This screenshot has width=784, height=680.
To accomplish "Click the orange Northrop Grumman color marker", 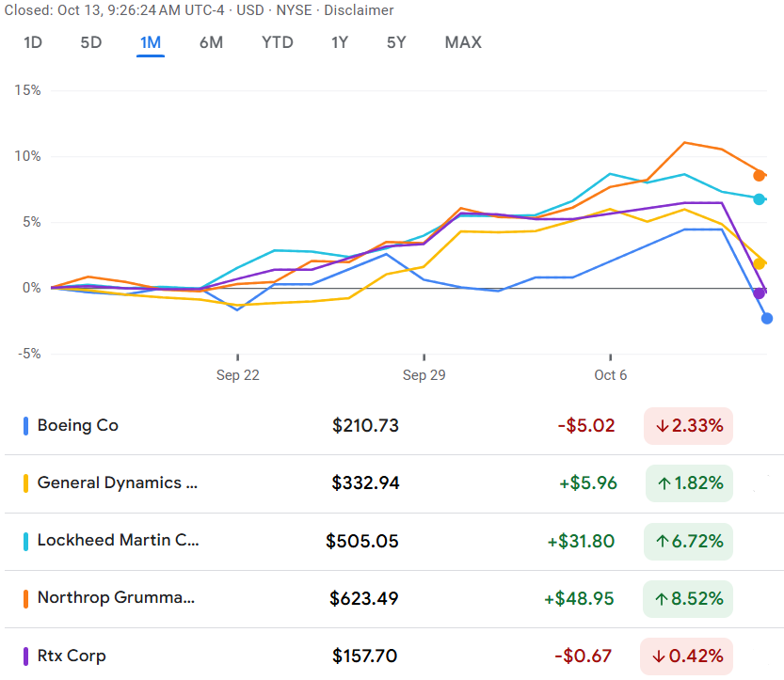I will click(x=25, y=598).
